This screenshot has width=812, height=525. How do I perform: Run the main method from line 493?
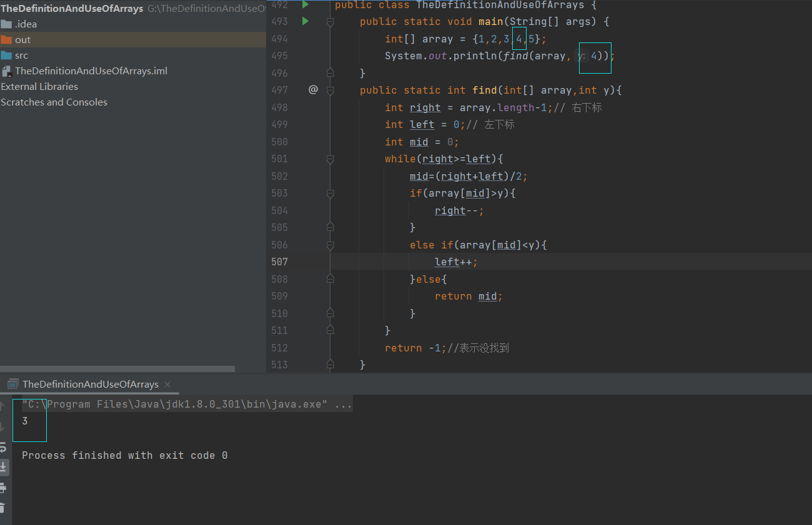pos(305,21)
